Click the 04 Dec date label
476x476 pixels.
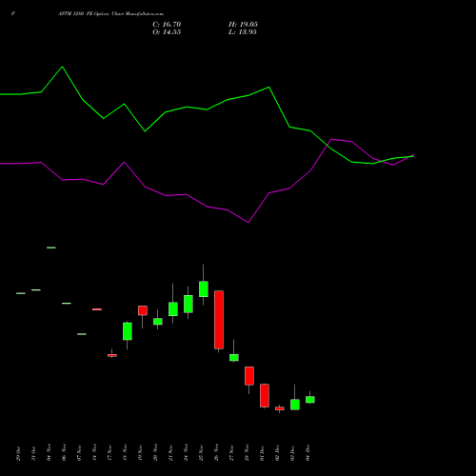point(307,453)
